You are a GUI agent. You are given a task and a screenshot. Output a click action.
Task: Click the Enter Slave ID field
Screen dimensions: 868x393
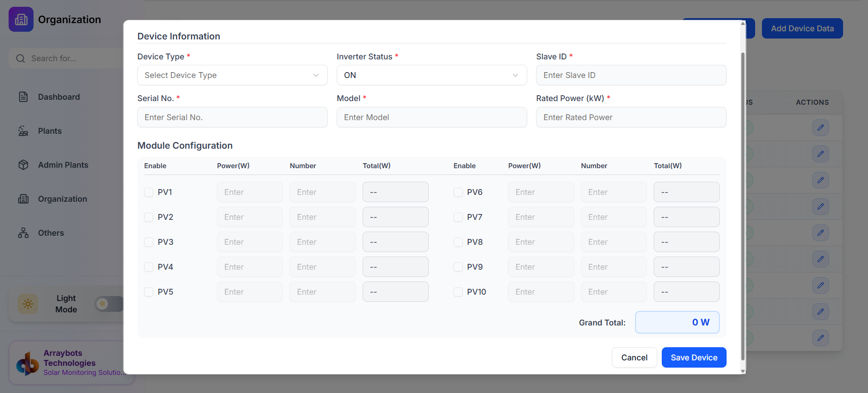(x=631, y=75)
